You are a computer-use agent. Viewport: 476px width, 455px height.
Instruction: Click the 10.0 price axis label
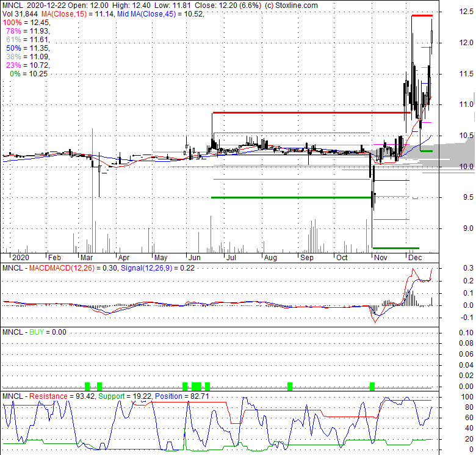466,167
